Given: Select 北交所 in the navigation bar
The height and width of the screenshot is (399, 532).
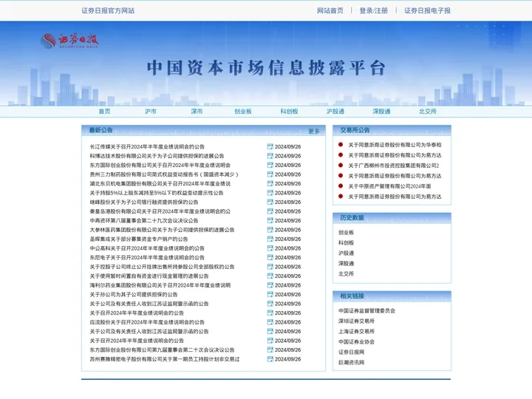Looking at the screenshot, I should pyautogui.click(x=428, y=112).
